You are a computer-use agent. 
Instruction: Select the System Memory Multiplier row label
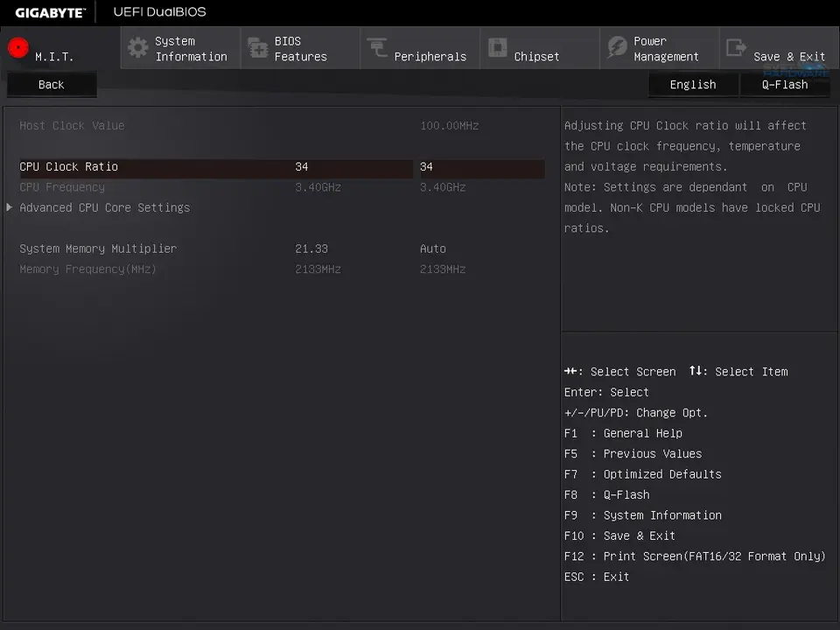[x=98, y=248]
